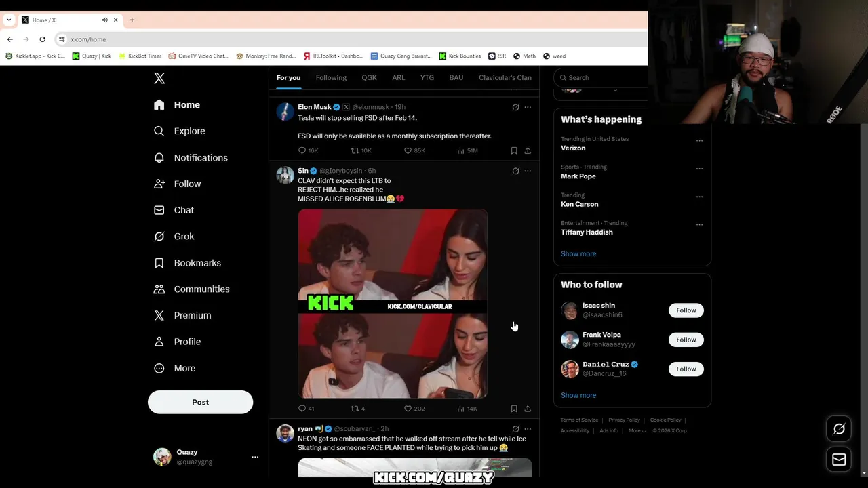Open more options on $in's post

pyautogui.click(x=528, y=171)
